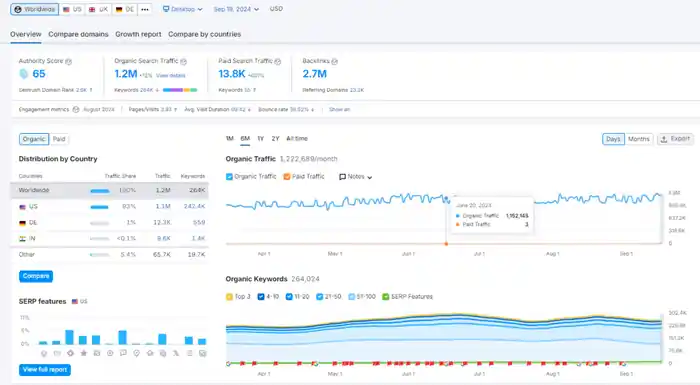700x385 pixels.
Task: Select the 6M time range
Action: pyautogui.click(x=245, y=139)
